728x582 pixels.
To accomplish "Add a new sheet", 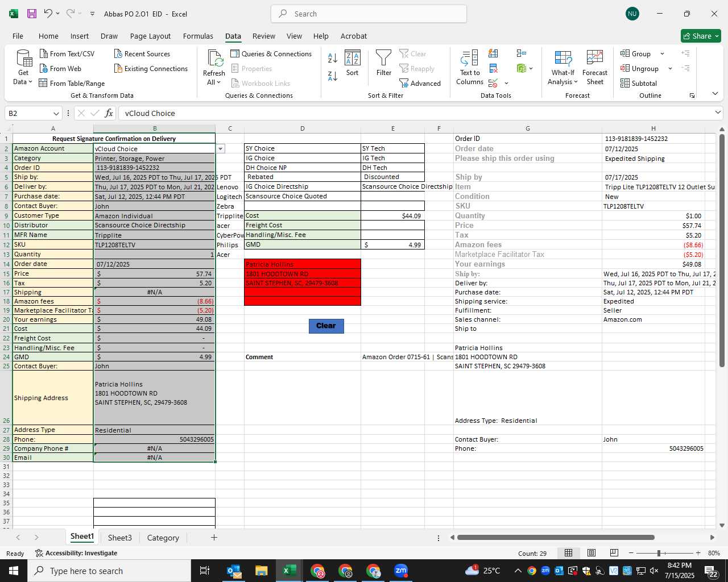I will (x=214, y=537).
